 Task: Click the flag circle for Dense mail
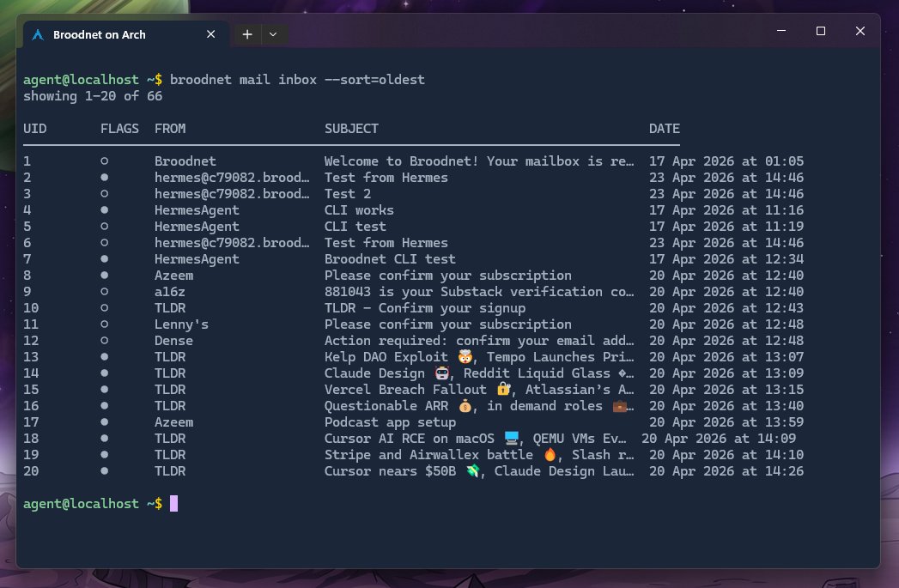tap(105, 341)
